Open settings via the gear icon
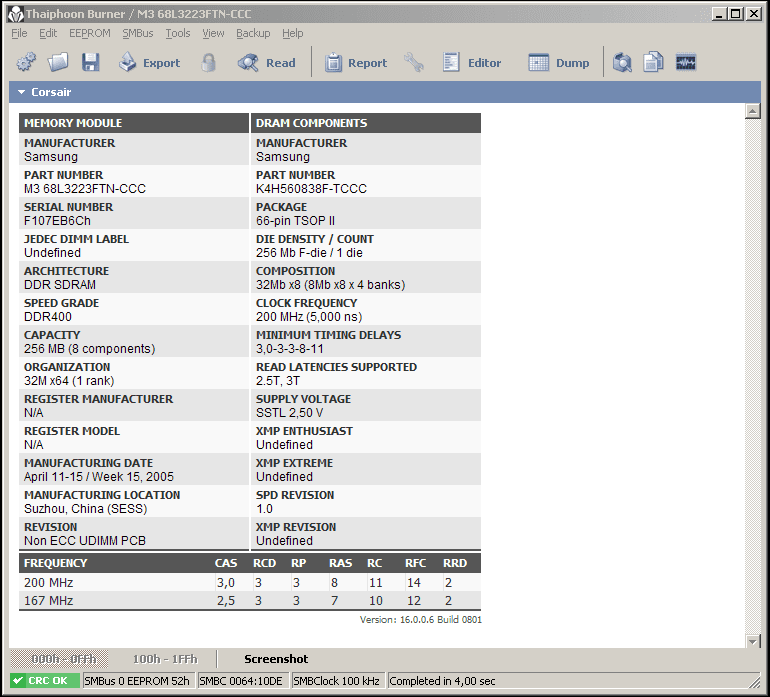770x697 pixels. click(x=26, y=62)
